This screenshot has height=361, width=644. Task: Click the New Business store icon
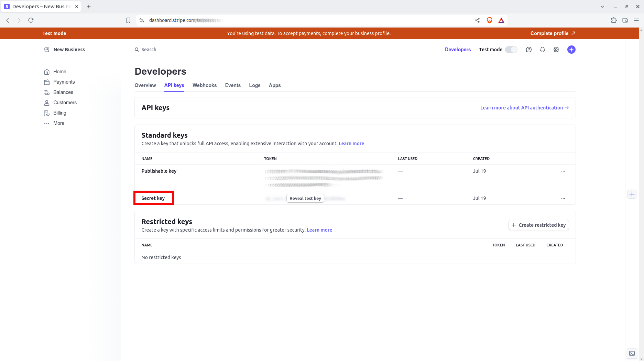tap(47, 50)
